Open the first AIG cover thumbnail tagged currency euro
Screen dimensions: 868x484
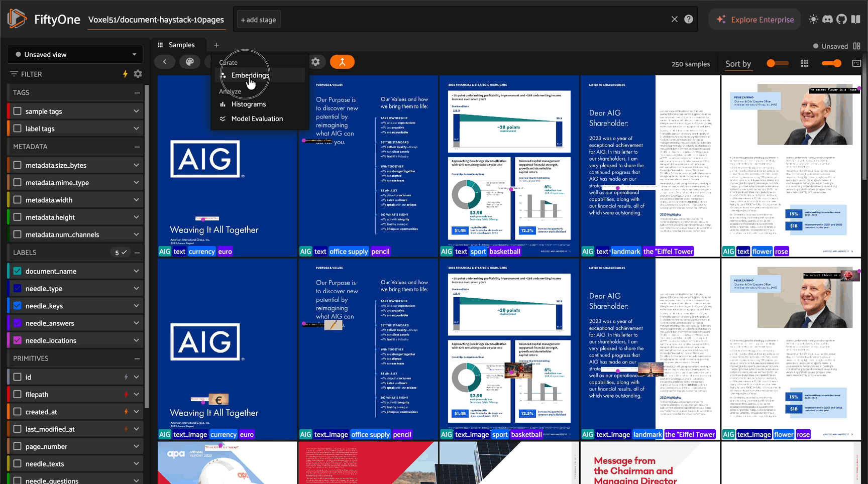227,166
